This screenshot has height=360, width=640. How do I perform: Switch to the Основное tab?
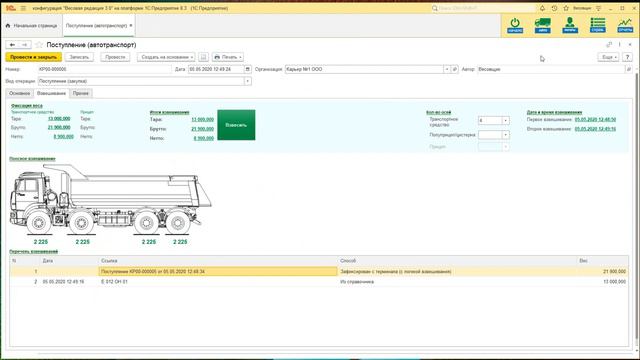20,93
